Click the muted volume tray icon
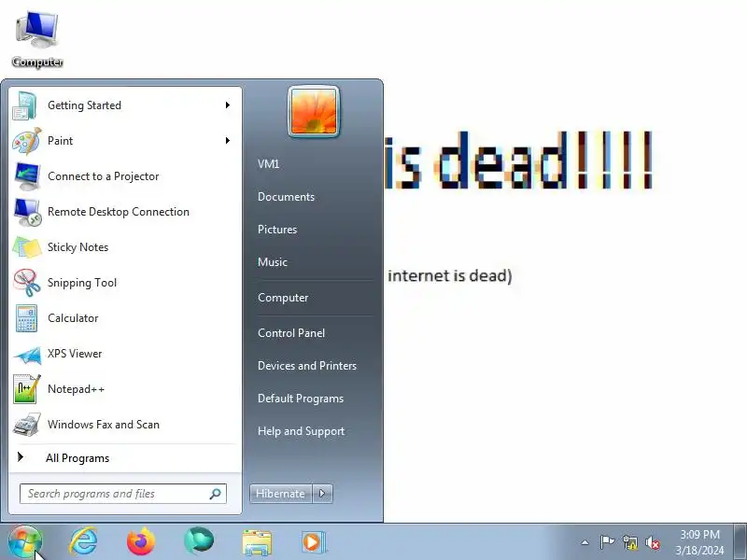 point(653,543)
